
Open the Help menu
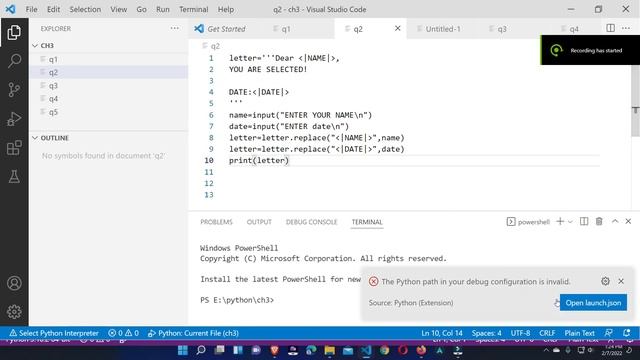226,9
